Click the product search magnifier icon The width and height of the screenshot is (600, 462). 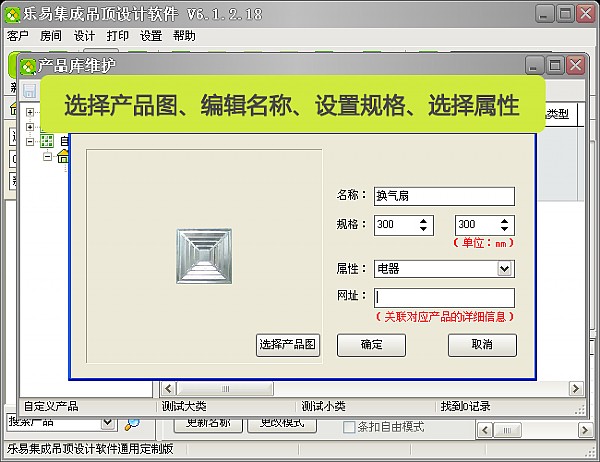tap(132, 423)
